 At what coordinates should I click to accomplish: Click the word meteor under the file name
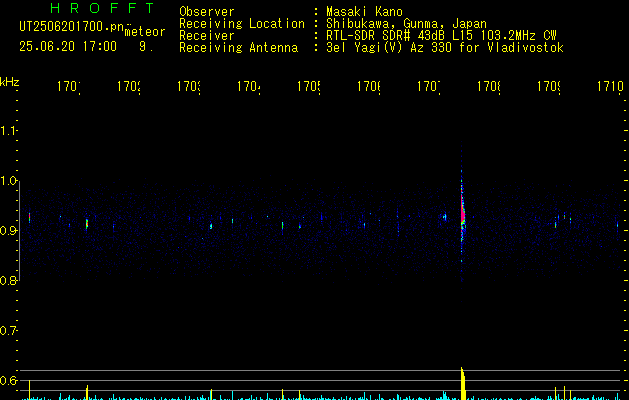click(x=145, y=32)
